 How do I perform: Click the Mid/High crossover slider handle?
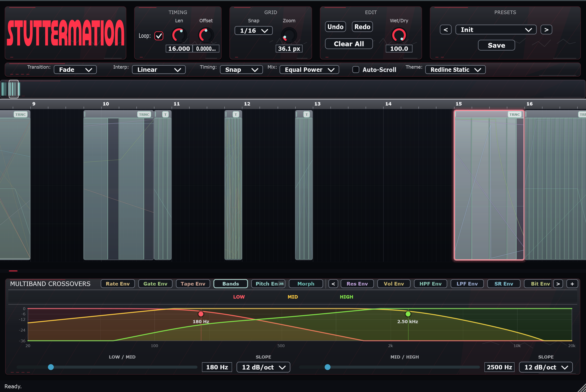(327, 367)
